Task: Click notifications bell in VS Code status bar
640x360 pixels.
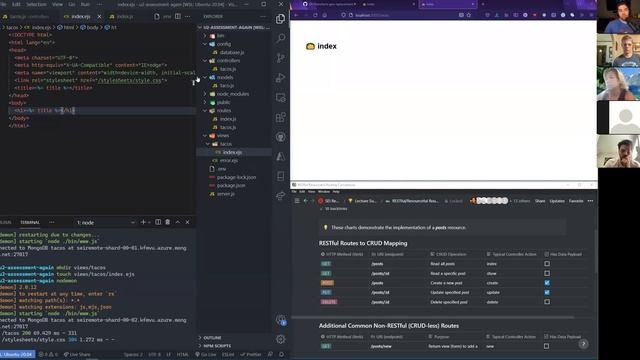Action: pos(281,354)
